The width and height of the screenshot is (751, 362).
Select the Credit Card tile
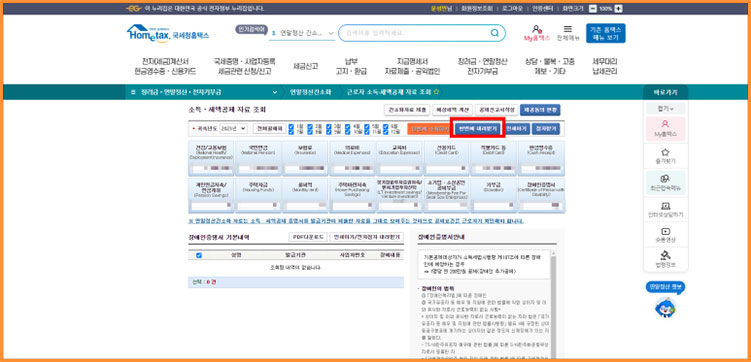[x=446, y=158]
